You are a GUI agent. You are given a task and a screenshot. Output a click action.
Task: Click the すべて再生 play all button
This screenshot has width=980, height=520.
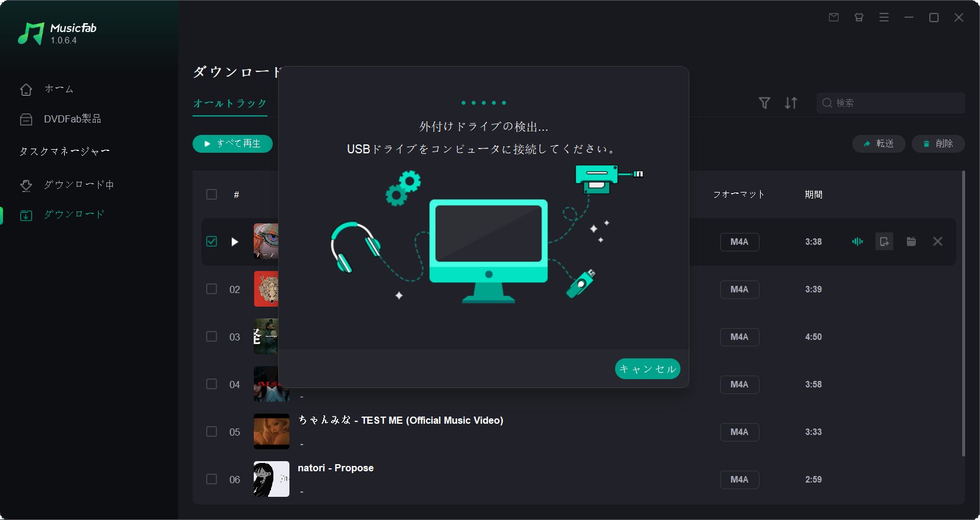[x=232, y=144]
